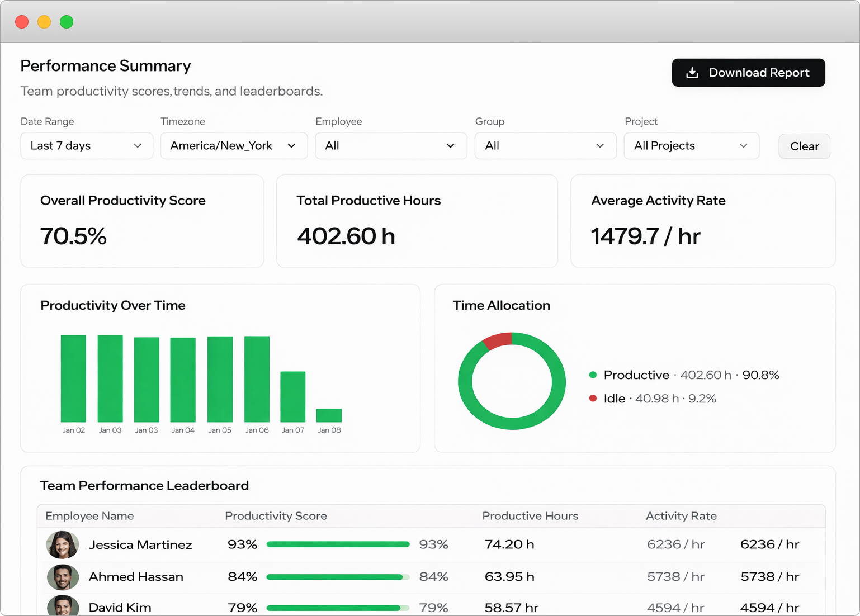Click the Employee Name column header

coord(89,516)
